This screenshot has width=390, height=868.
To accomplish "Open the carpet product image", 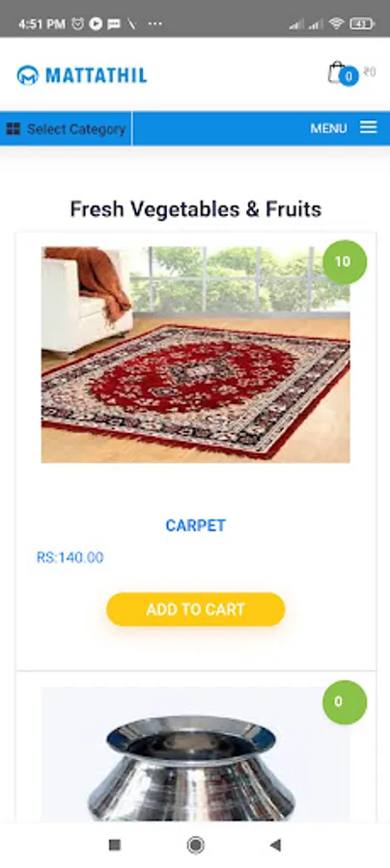I will pos(196,354).
